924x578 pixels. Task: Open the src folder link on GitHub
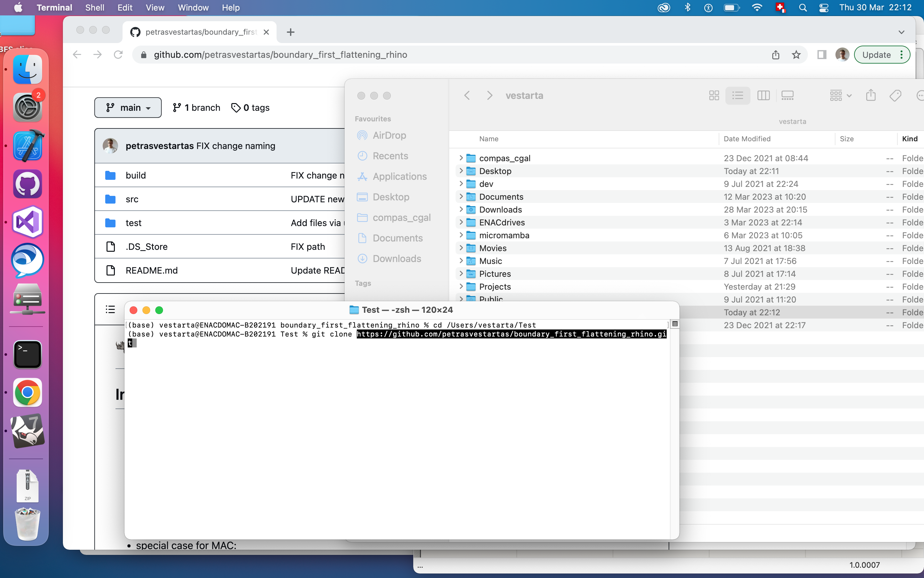tap(132, 199)
